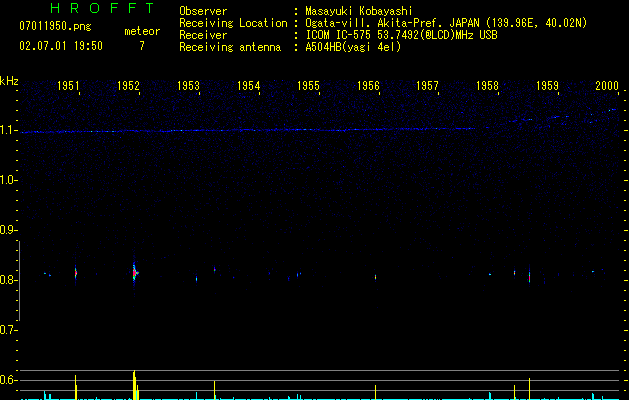629x400 pixels.
Task: Click the "Receiver" field label
Action: 203,35
